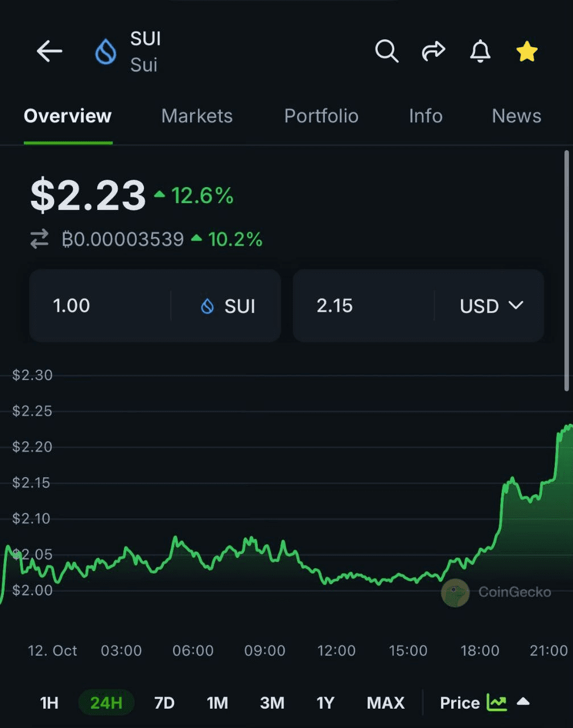The image size is (573, 728).
Task: Switch to the News tab
Action: click(517, 116)
